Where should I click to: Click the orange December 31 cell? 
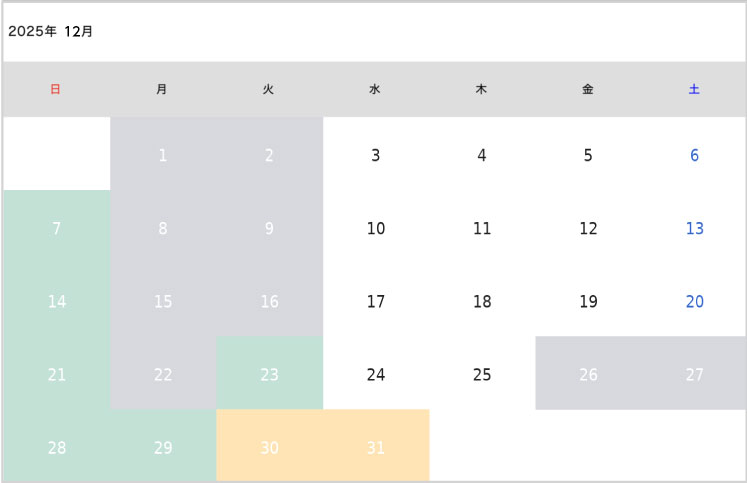coord(375,447)
